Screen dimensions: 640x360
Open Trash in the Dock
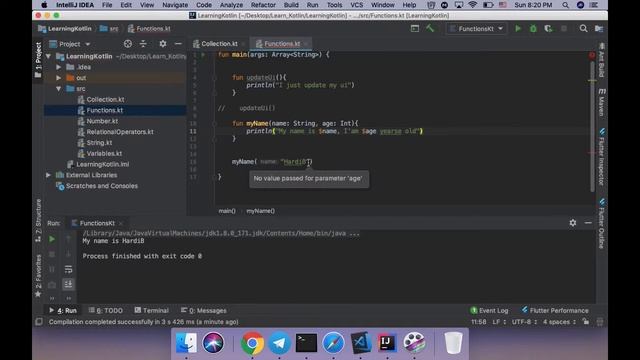click(x=453, y=343)
